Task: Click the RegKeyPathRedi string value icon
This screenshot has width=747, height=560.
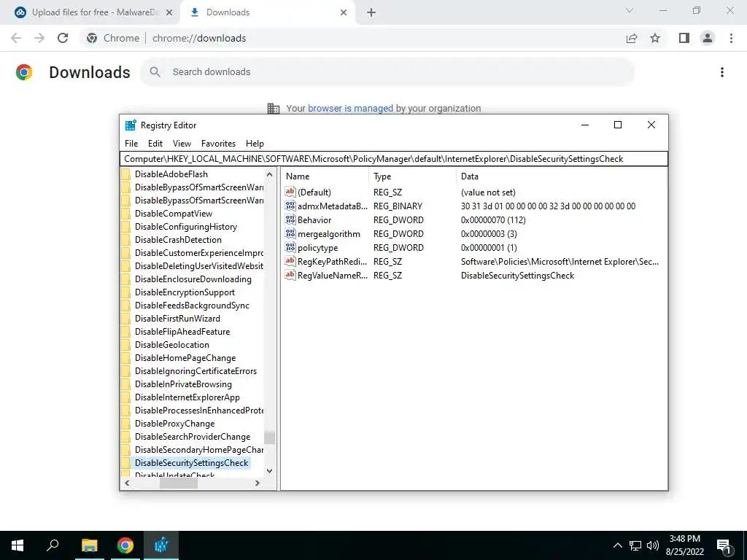Action: point(290,261)
